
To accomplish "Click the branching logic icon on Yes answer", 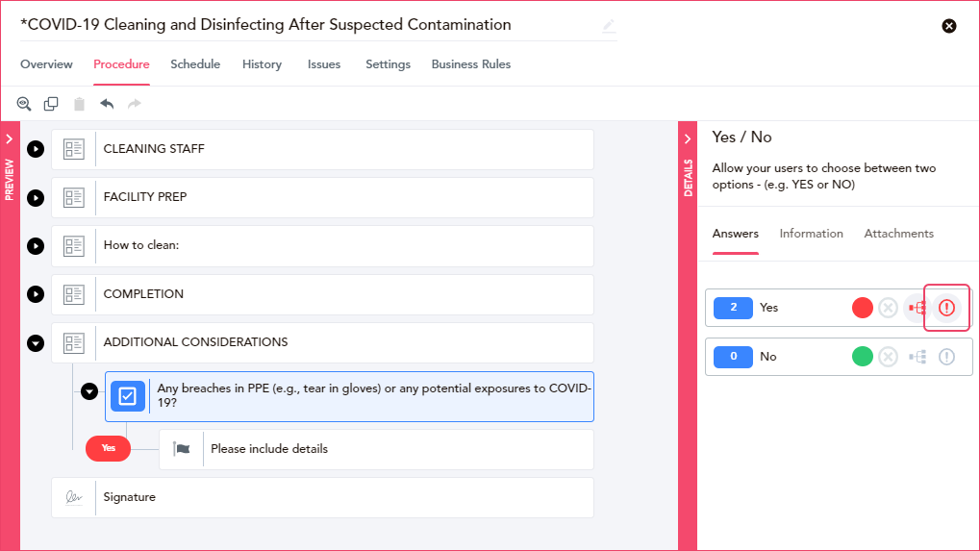I will 917,308.
